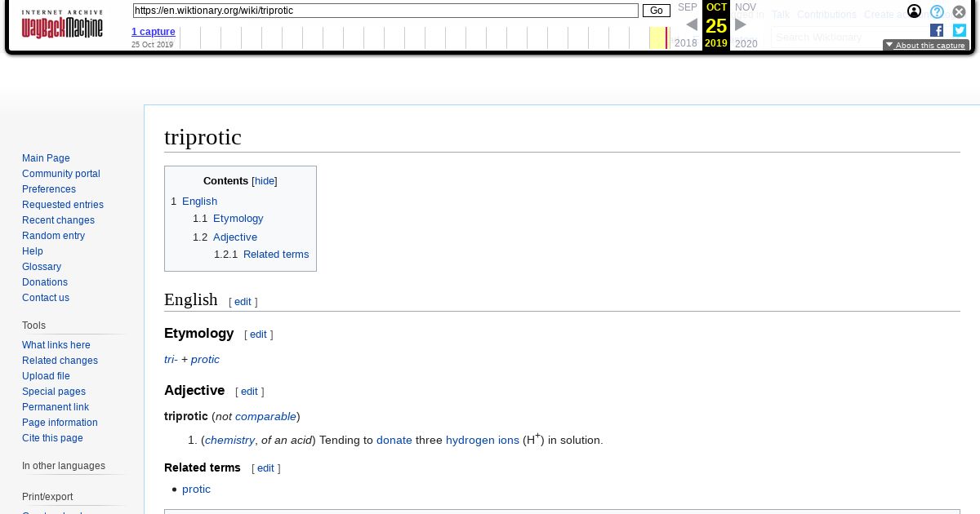
Task: Open the Wayback user account icon
Action: (914, 11)
